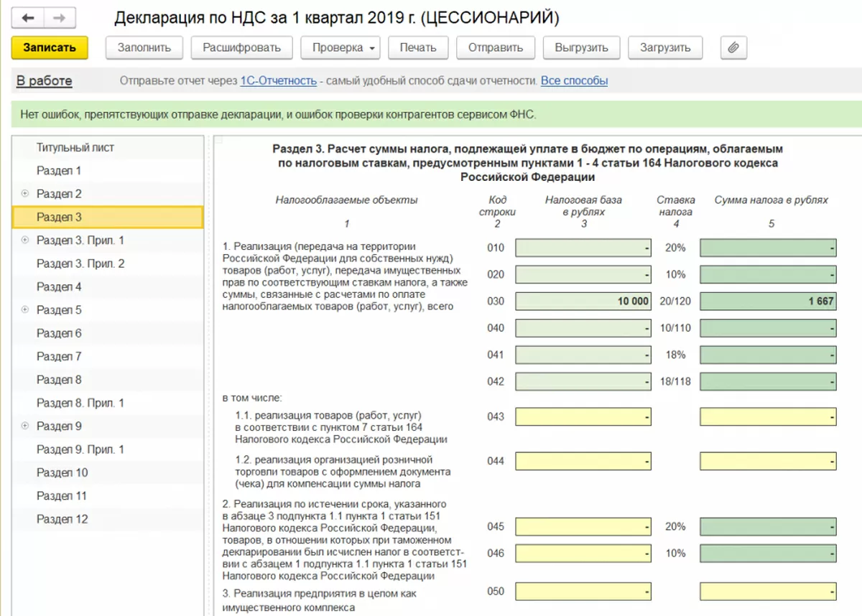Open the В работе status link
The width and height of the screenshot is (862, 616).
point(45,81)
